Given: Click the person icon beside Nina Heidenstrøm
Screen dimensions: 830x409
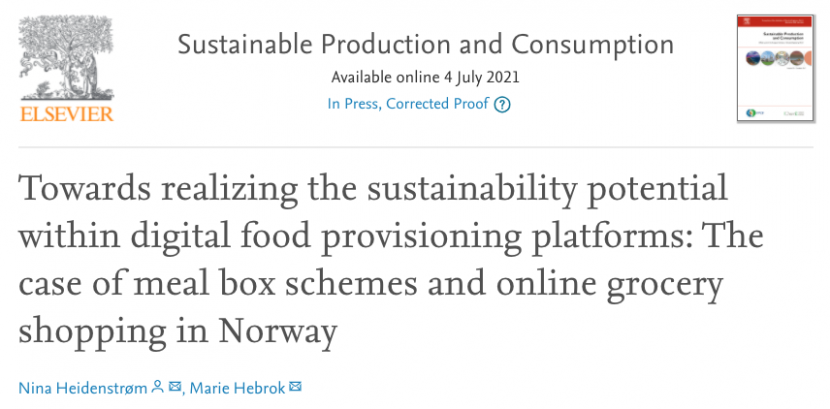Looking at the screenshot, I should 157,387.
